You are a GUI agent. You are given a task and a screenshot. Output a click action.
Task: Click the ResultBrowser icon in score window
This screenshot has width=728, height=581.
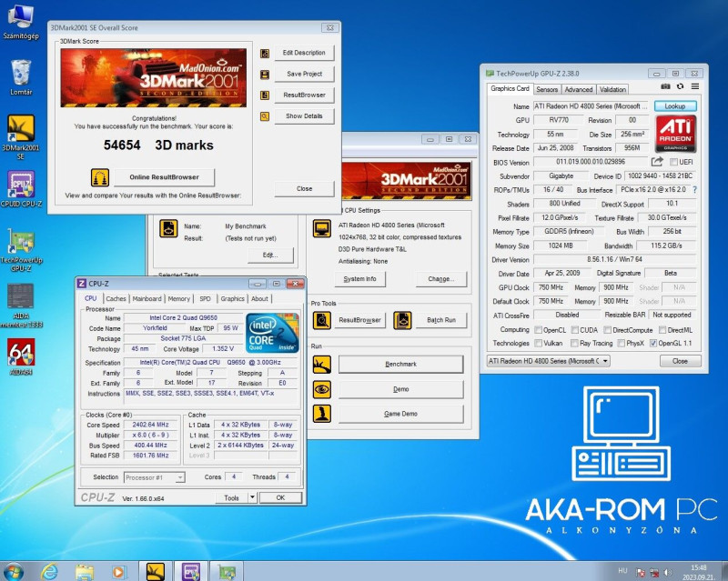click(265, 95)
